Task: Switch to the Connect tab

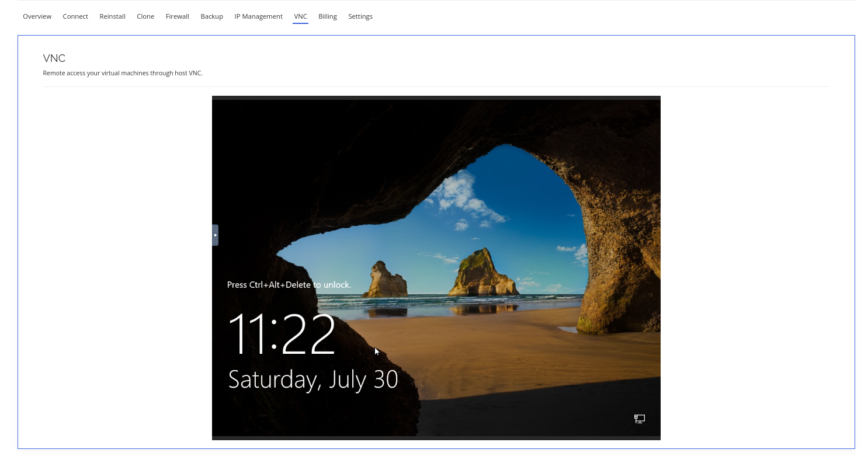Action: click(75, 16)
